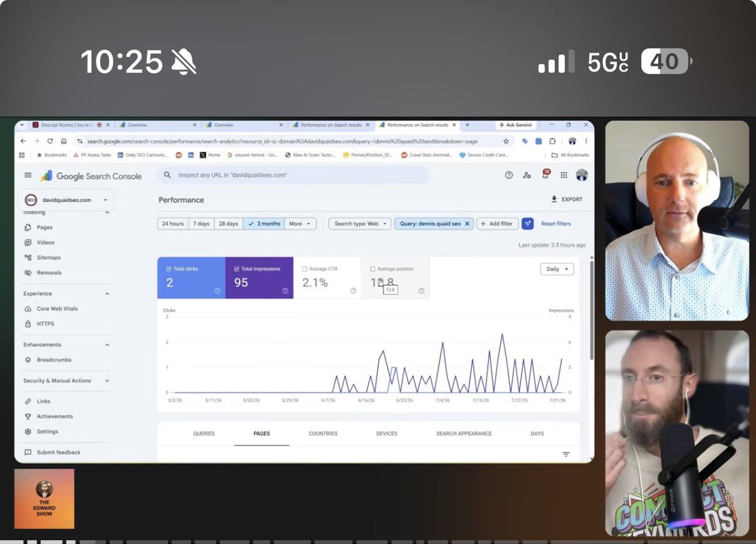This screenshot has height=544, width=756.
Task: Open the X Home bookmark
Action: tap(210, 155)
